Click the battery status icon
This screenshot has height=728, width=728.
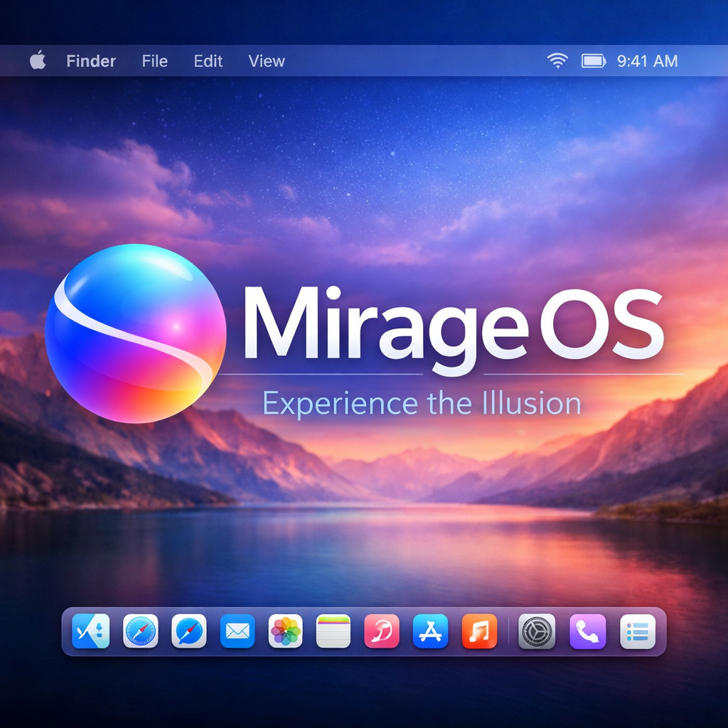594,61
